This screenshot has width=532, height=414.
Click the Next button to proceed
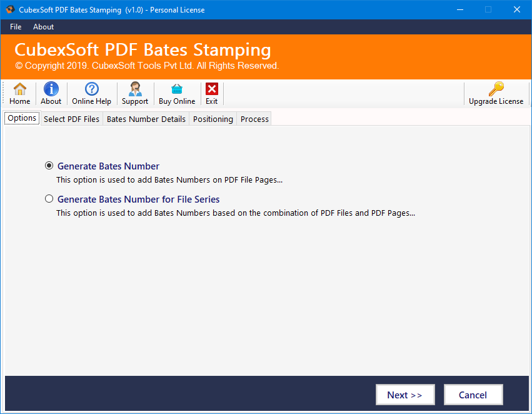coord(405,395)
